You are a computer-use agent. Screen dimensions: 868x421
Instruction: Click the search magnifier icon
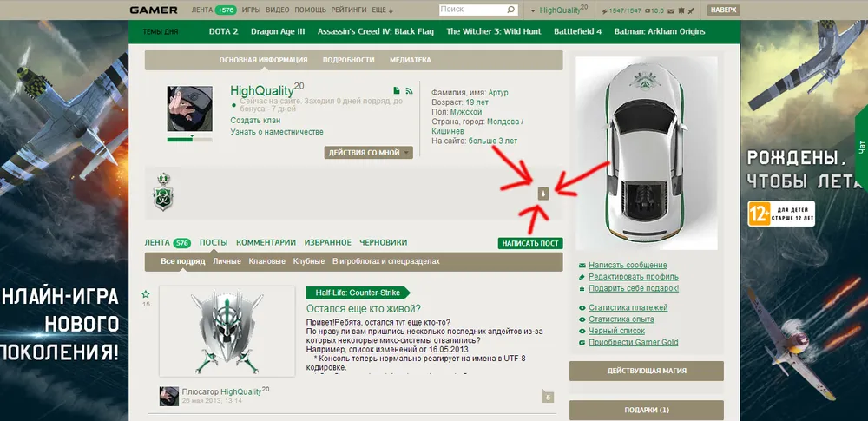[510, 10]
